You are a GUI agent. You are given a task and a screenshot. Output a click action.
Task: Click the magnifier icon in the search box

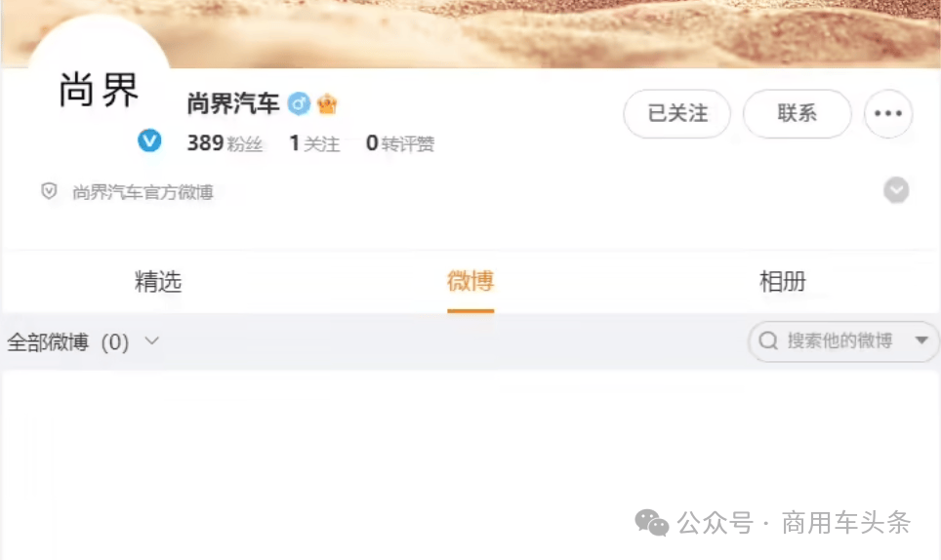coord(768,340)
